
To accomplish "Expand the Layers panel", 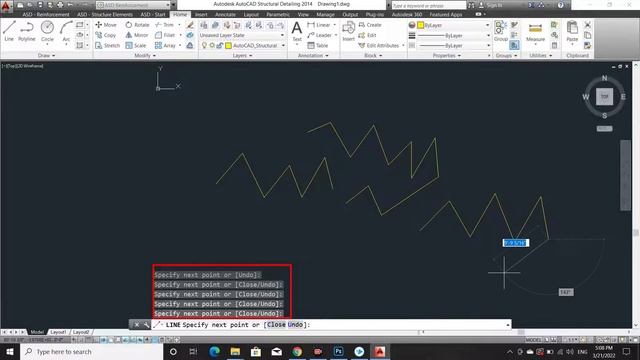I will coord(242,56).
